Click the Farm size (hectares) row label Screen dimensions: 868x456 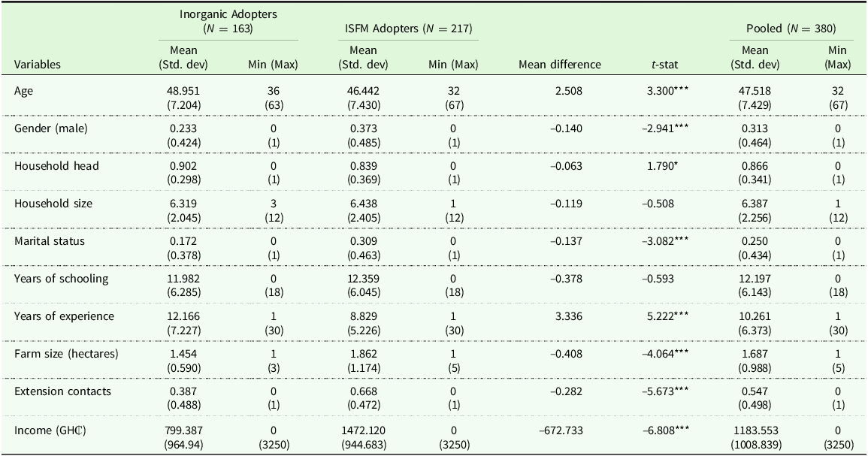pyautogui.click(x=65, y=354)
